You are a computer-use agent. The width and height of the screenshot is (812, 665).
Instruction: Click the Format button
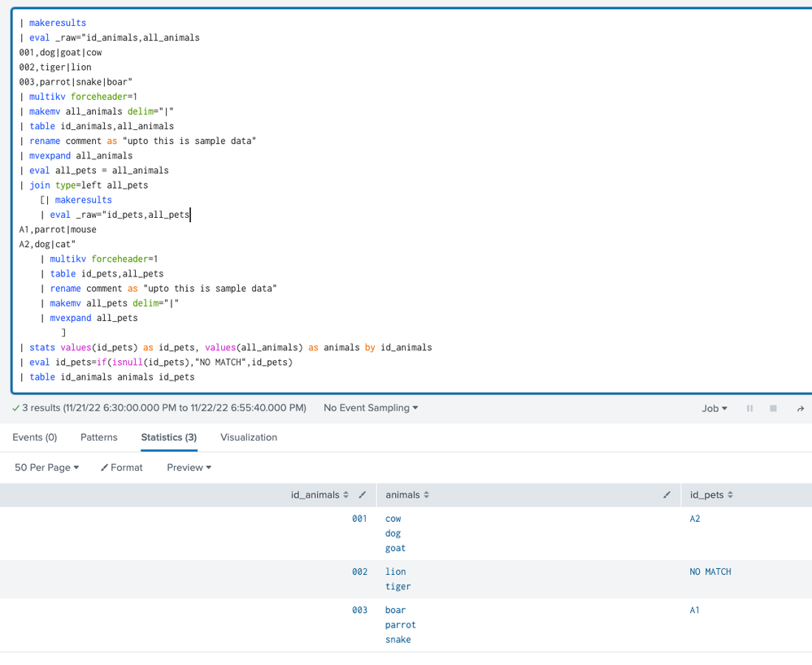(122, 467)
